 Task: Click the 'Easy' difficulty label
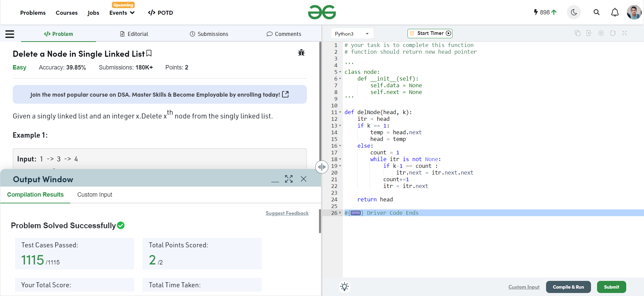point(19,67)
